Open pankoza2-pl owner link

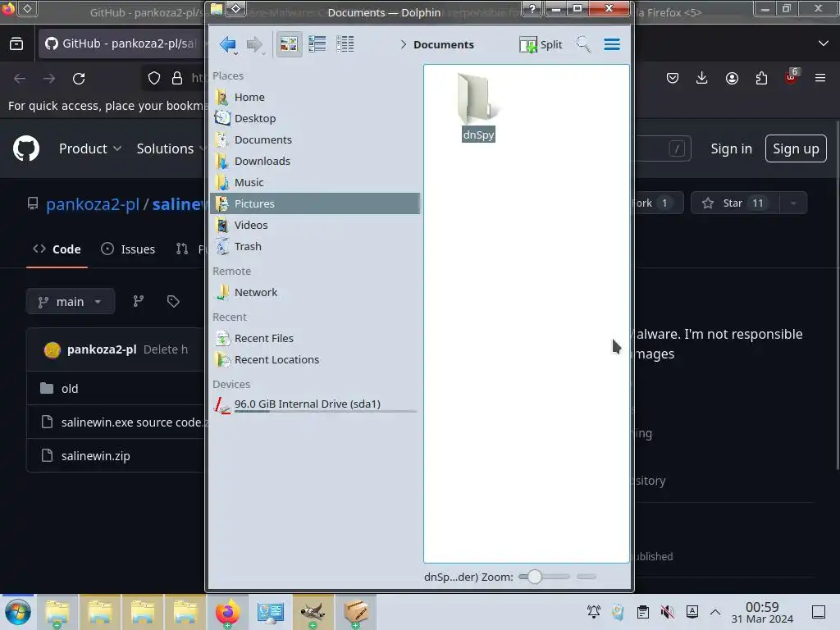(x=93, y=204)
